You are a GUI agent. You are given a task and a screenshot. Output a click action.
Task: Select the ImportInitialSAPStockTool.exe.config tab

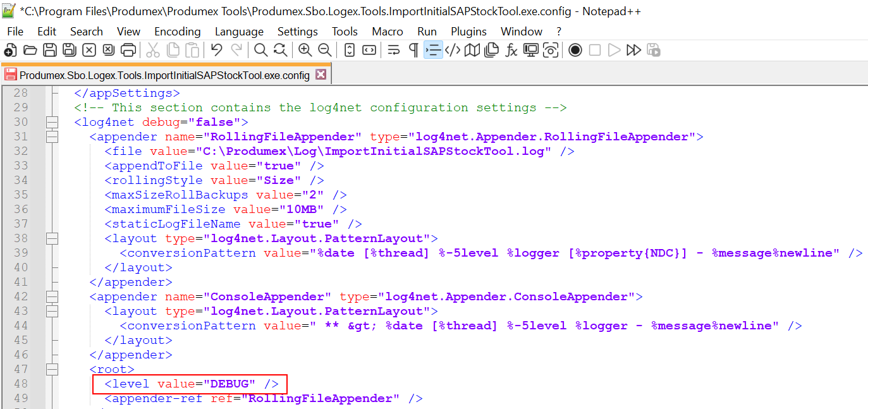click(x=165, y=75)
